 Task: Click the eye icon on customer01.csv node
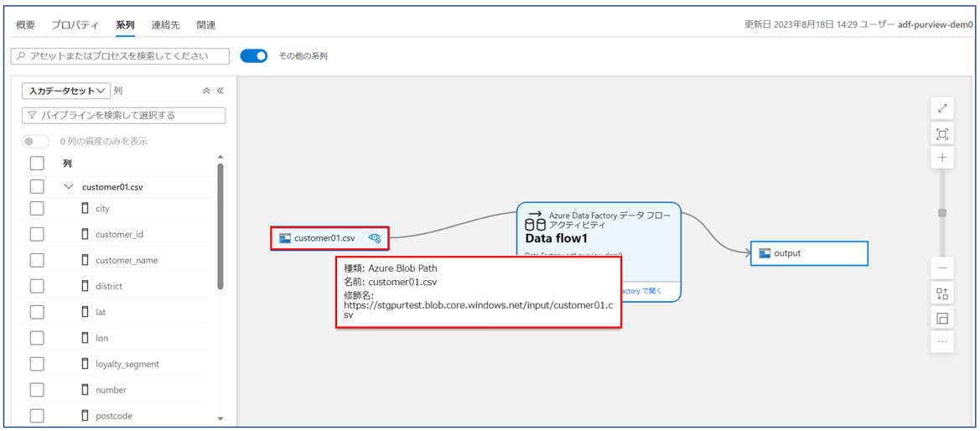(x=375, y=237)
